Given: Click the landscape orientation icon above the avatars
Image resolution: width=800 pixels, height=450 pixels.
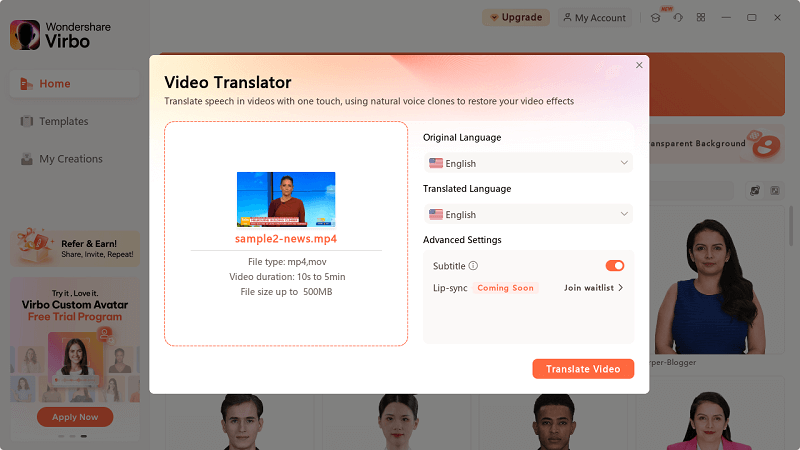Looking at the screenshot, I should (x=774, y=190).
